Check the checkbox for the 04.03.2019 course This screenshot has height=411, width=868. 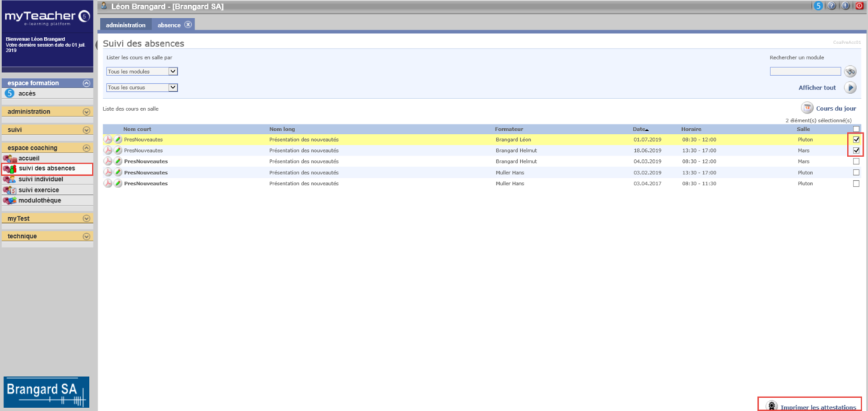[856, 161]
